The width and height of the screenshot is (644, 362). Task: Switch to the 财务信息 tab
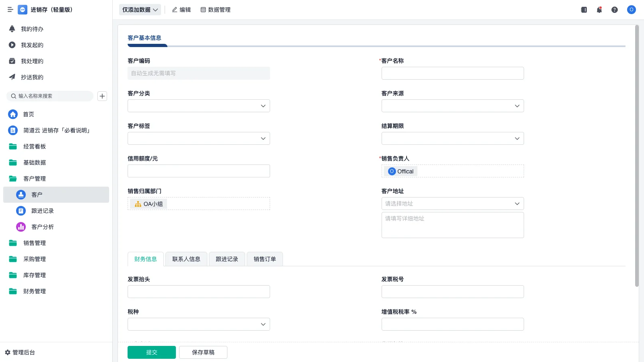(x=146, y=259)
